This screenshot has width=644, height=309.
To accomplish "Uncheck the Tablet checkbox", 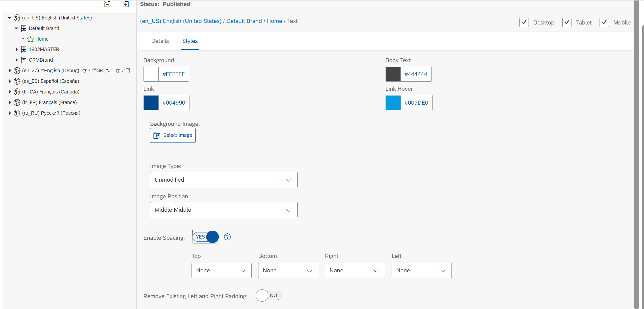I will point(567,22).
